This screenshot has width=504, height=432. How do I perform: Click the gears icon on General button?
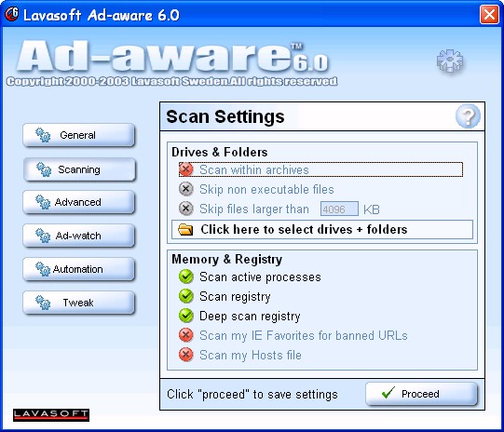coord(43,135)
